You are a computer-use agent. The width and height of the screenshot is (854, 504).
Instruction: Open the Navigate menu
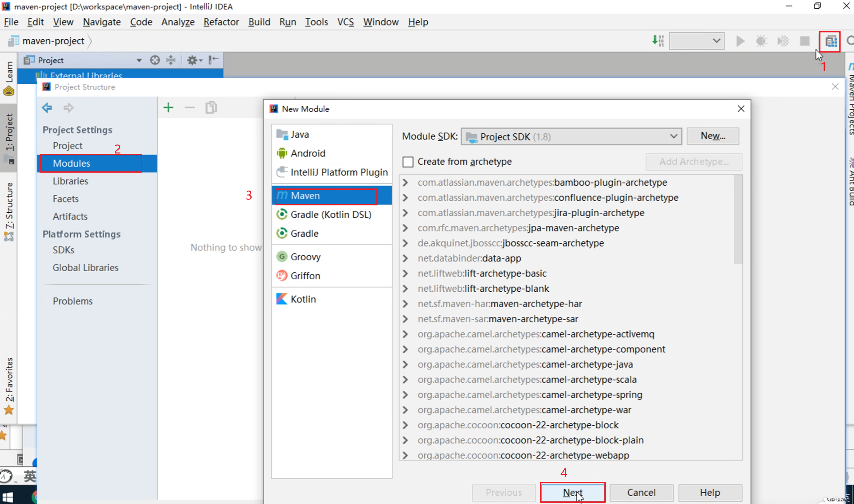pos(102,22)
